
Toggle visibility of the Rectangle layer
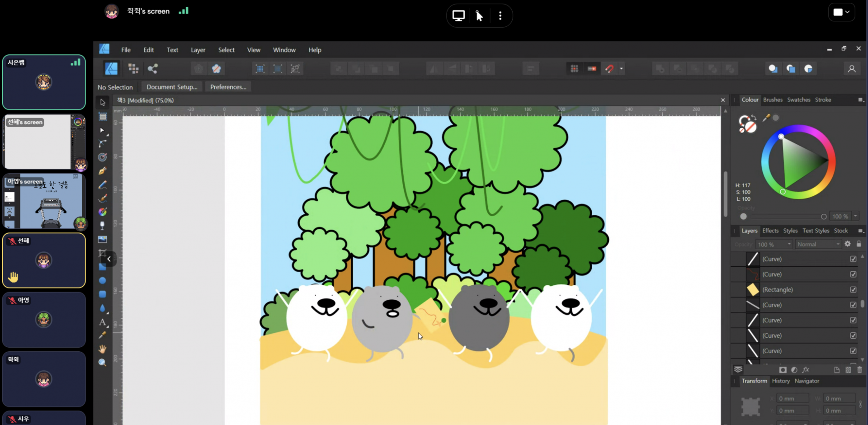(853, 290)
